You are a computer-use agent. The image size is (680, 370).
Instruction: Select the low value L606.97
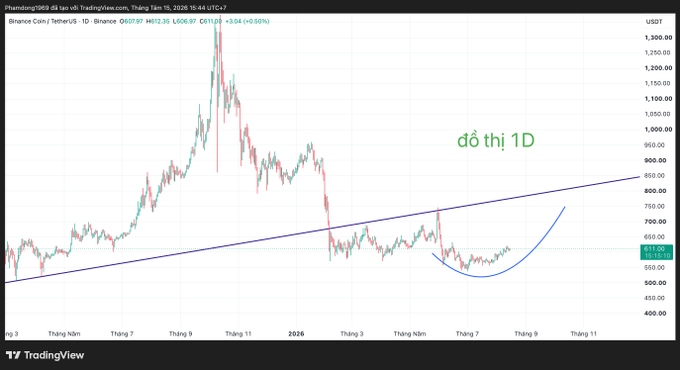pos(184,21)
